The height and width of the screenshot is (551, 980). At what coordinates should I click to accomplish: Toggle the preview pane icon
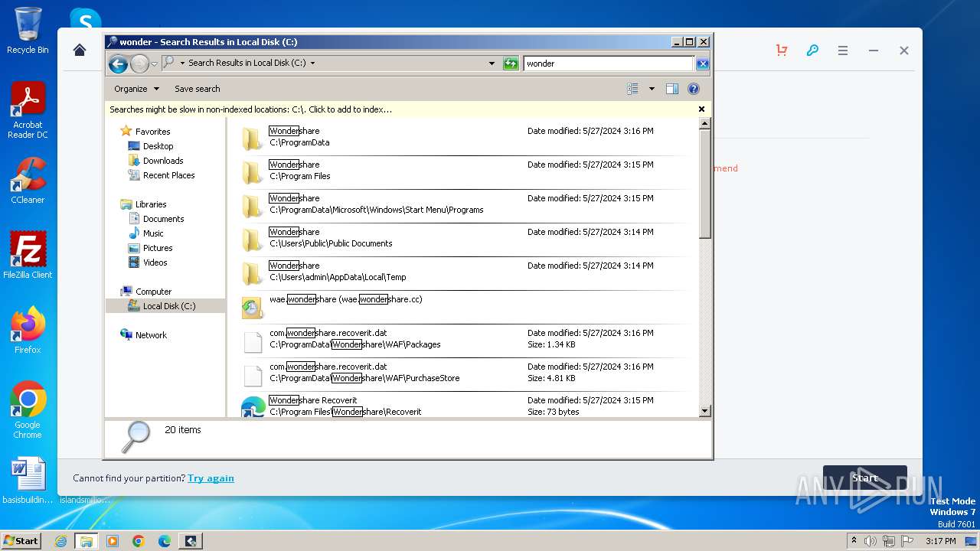point(672,89)
